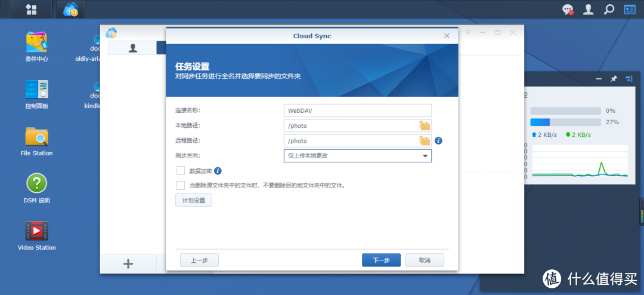Click the 0% CPU usage bar
644x295 pixels.
[565, 110]
